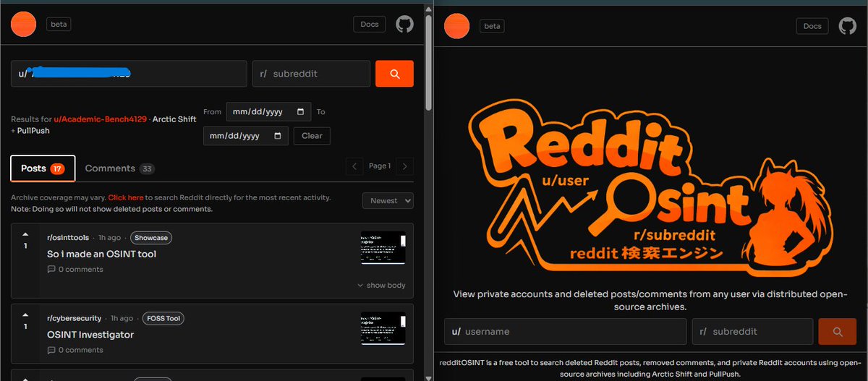The height and width of the screenshot is (381, 868).
Task: Open comments icon on 'OSINT Investigator' post
Action: click(x=51, y=350)
